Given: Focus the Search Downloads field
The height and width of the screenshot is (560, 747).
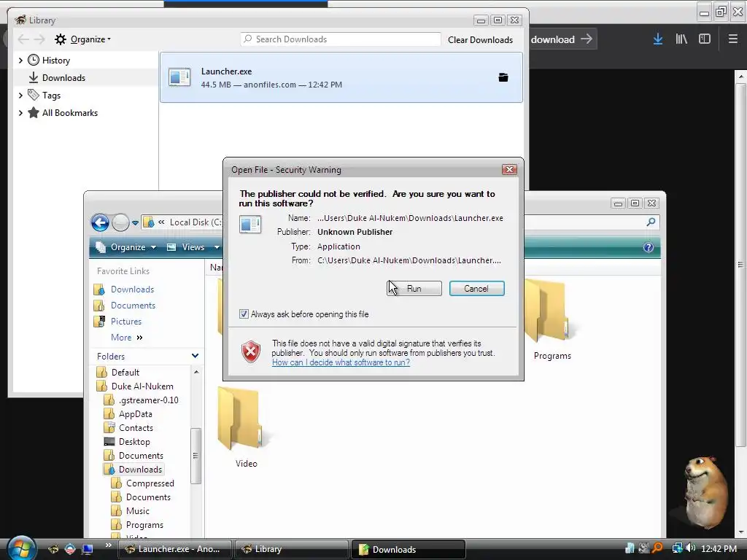Looking at the screenshot, I should pos(340,39).
